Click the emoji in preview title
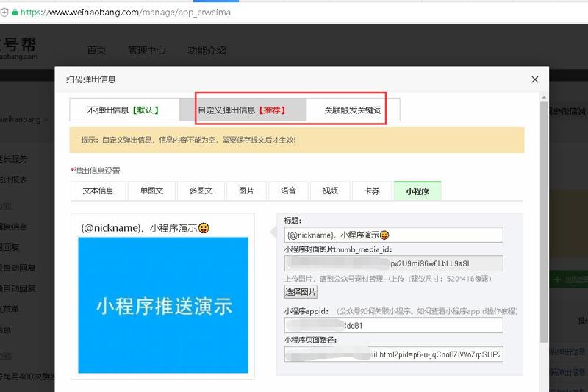The image size is (588, 392). 204,228
